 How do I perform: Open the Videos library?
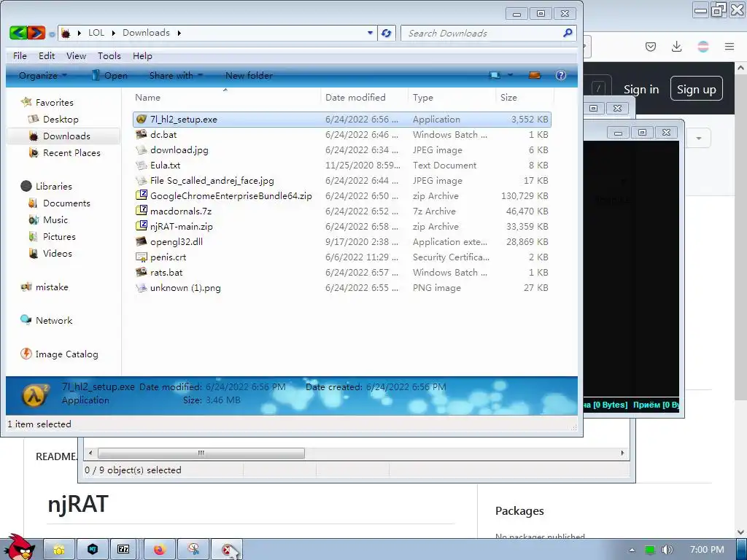[x=50, y=253]
